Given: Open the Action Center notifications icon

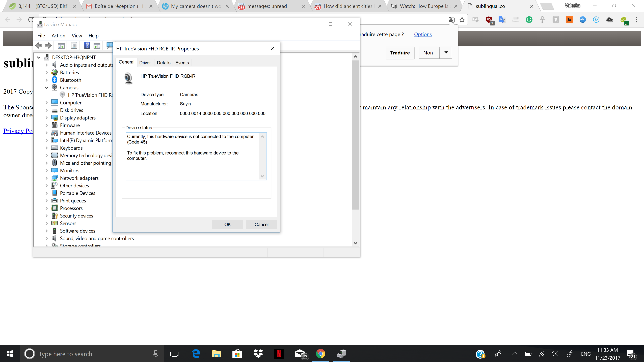Looking at the screenshot, I should (x=631, y=354).
